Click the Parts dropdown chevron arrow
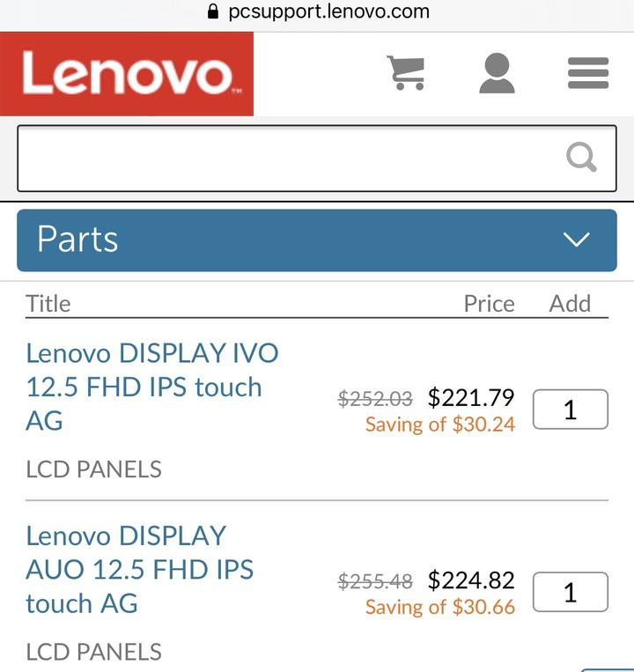 (576, 240)
